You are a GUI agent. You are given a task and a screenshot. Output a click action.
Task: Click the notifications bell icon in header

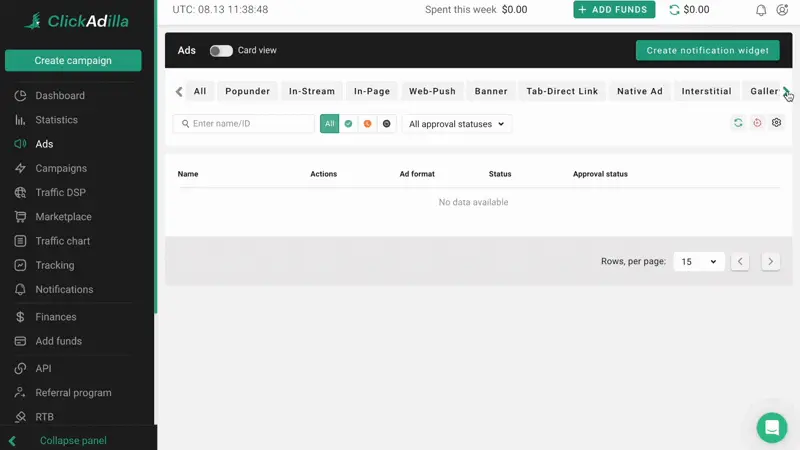point(761,10)
